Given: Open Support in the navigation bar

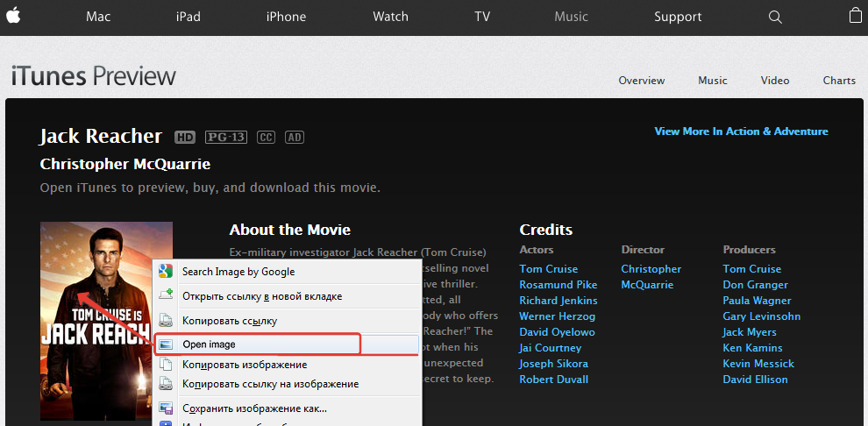Looking at the screenshot, I should click(x=678, y=17).
